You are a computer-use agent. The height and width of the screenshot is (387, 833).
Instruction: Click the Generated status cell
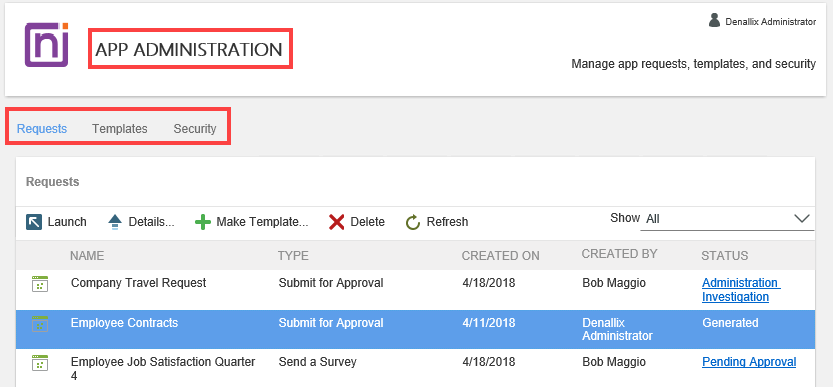[x=730, y=323]
